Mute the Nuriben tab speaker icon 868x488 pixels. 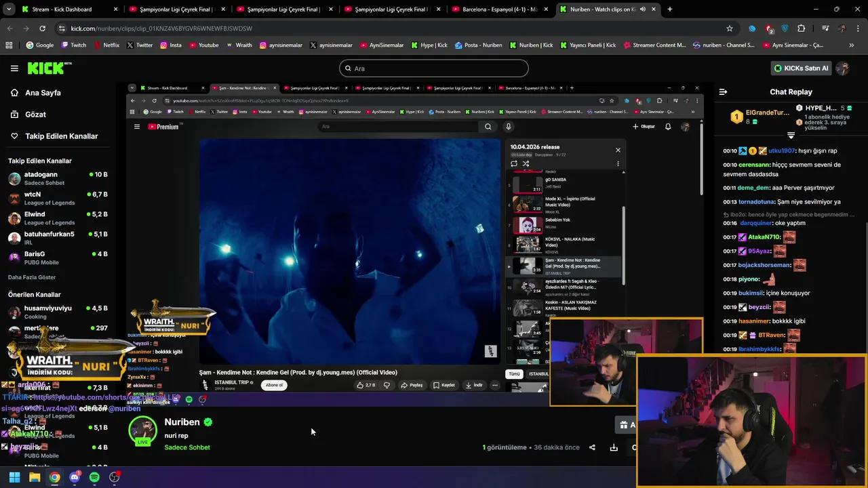tap(642, 9)
